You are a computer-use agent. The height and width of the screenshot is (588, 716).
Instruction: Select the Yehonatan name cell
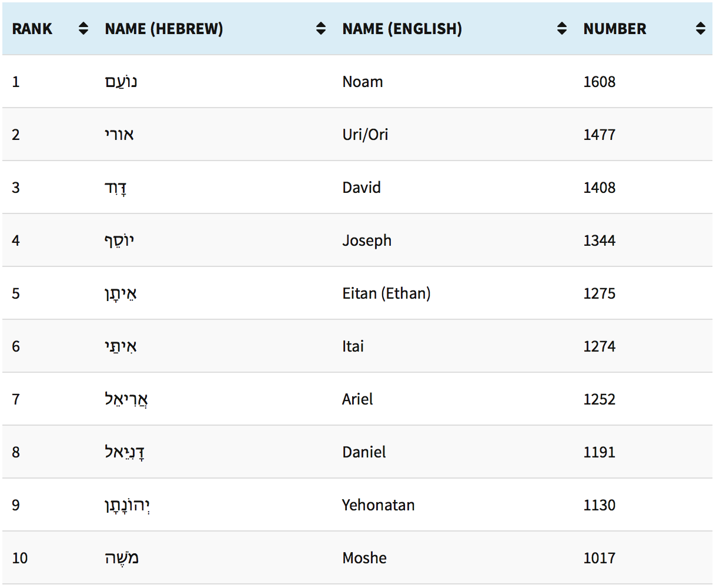pyautogui.click(x=378, y=505)
